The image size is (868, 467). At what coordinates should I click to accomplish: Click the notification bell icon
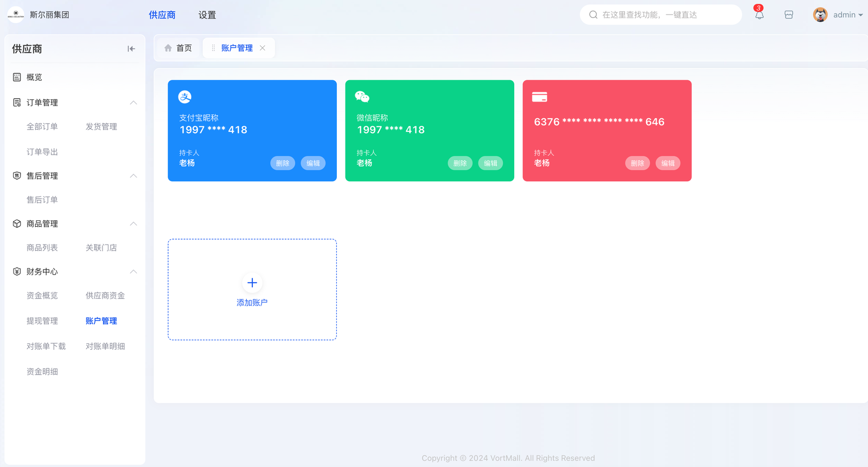tap(759, 15)
